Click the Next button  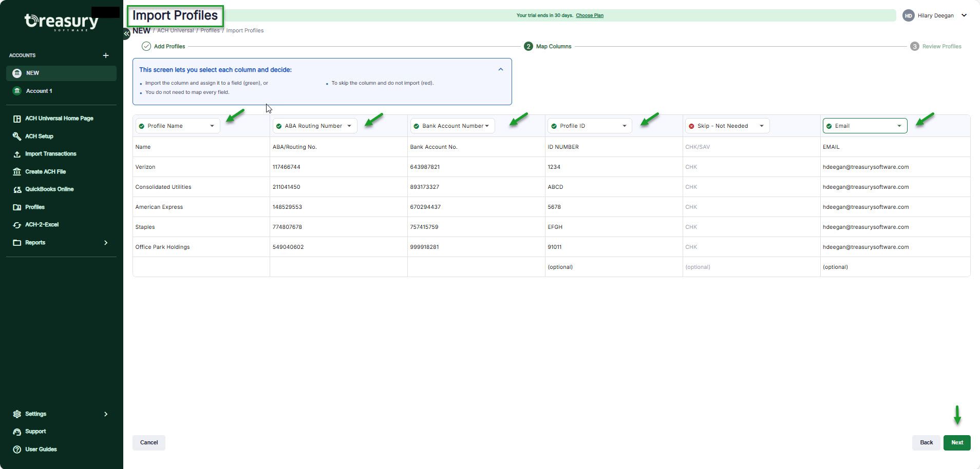pos(957,442)
